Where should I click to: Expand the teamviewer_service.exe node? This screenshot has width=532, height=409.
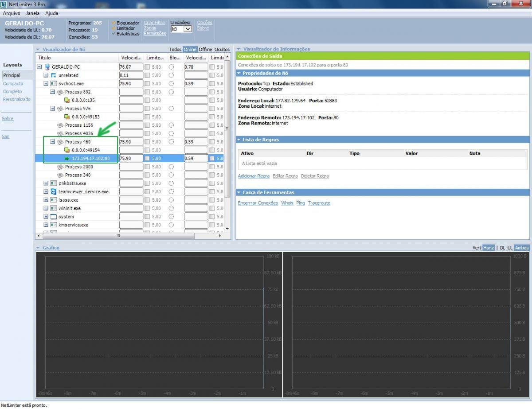pos(46,191)
